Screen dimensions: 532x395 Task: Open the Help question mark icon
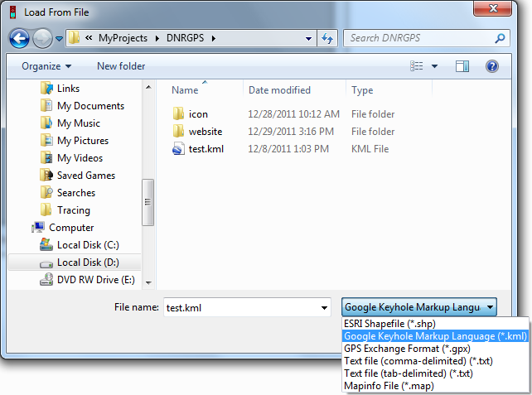(491, 65)
